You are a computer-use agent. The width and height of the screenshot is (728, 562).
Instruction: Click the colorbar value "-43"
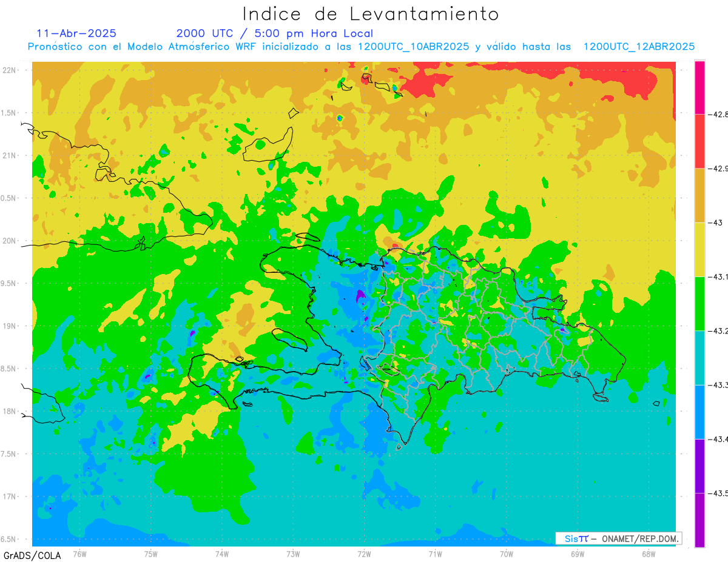point(716,222)
